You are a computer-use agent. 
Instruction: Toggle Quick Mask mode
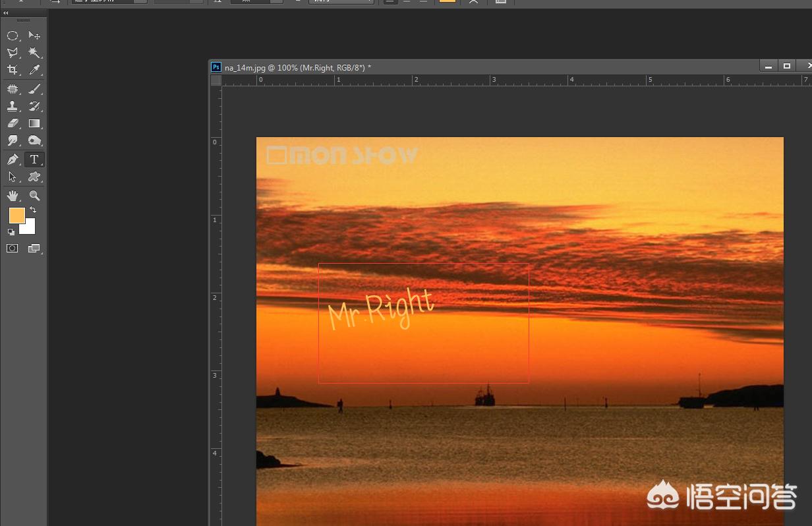pos(13,248)
